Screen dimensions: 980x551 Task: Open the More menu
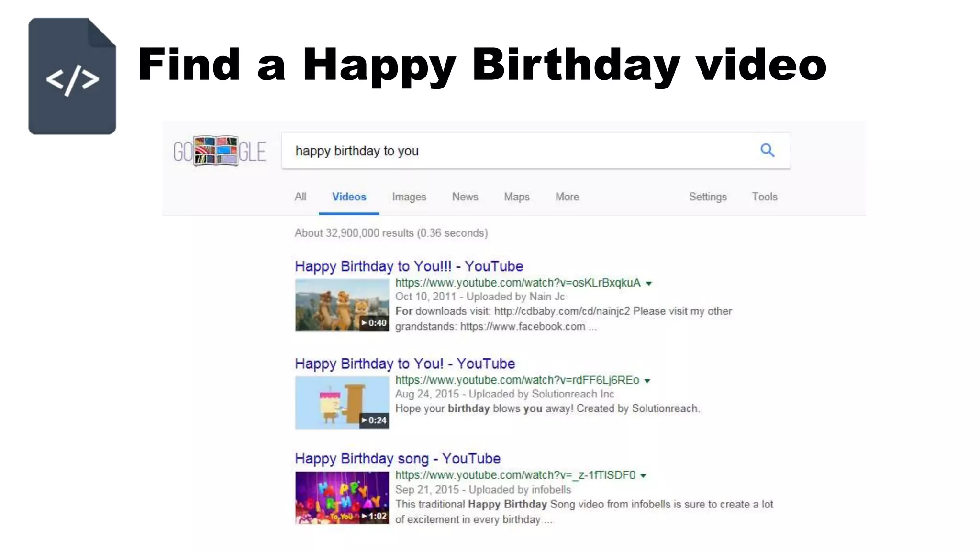(x=567, y=197)
